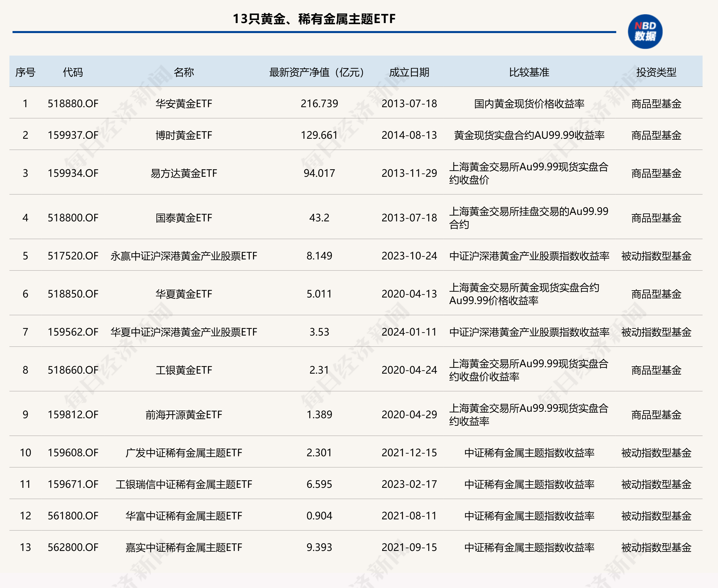
Task: Select code 159934.OF
Action: [73, 173]
